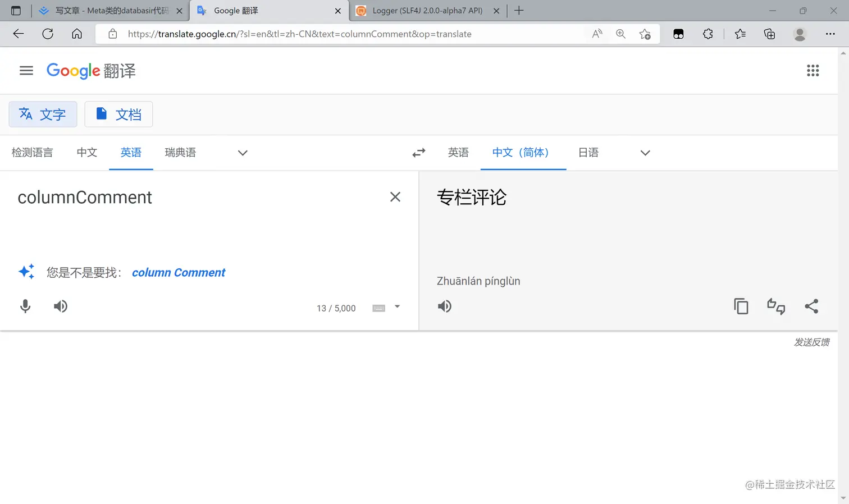The height and width of the screenshot is (504, 849).
Task: Start voice input with the microphone
Action: [25, 306]
